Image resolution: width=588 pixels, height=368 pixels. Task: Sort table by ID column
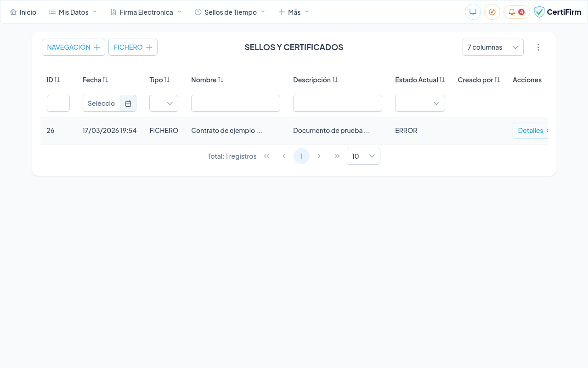tap(57, 80)
